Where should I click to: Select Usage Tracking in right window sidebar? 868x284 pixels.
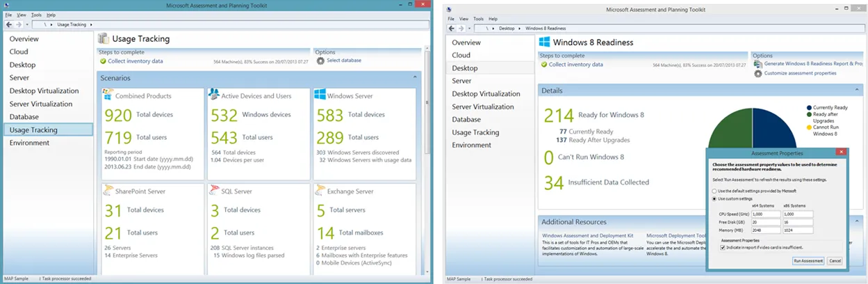pyautogui.click(x=475, y=132)
